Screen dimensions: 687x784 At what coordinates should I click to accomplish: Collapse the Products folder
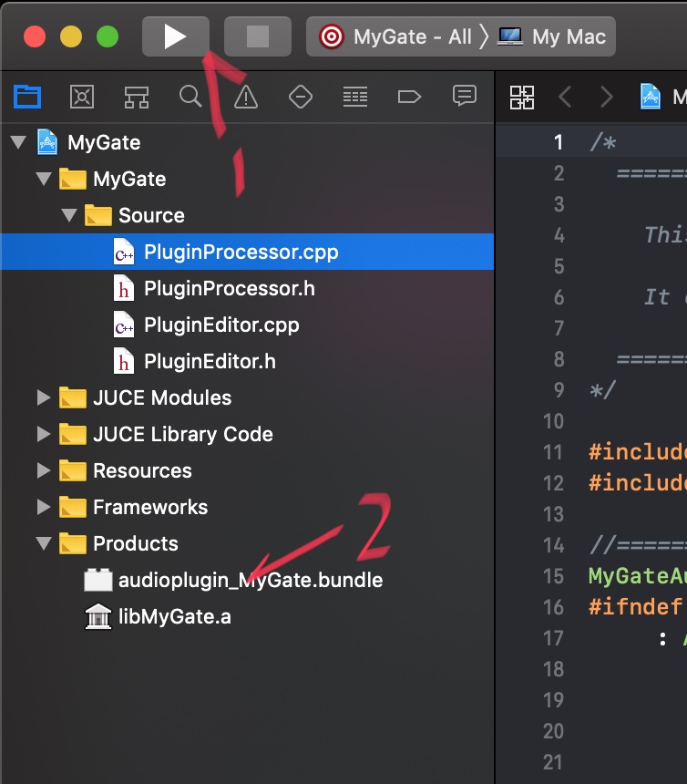(43, 544)
